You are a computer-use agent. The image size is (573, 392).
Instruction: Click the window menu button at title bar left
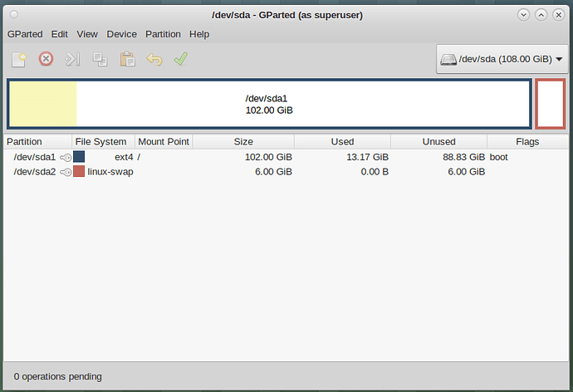click(x=14, y=15)
